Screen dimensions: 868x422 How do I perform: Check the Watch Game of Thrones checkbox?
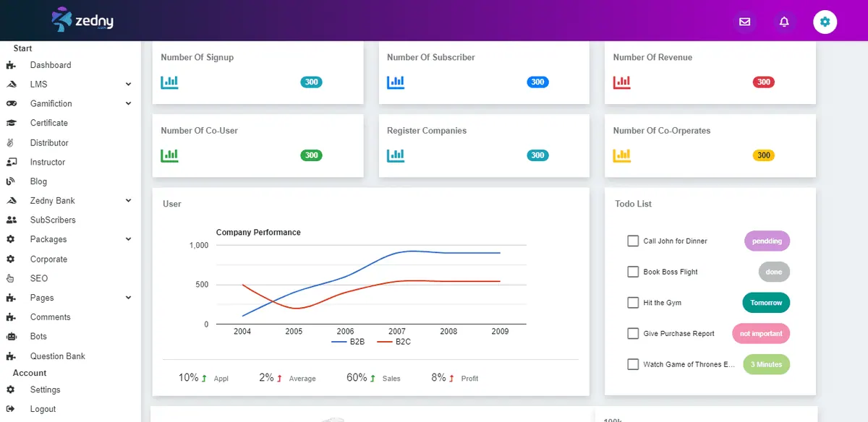pos(633,364)
